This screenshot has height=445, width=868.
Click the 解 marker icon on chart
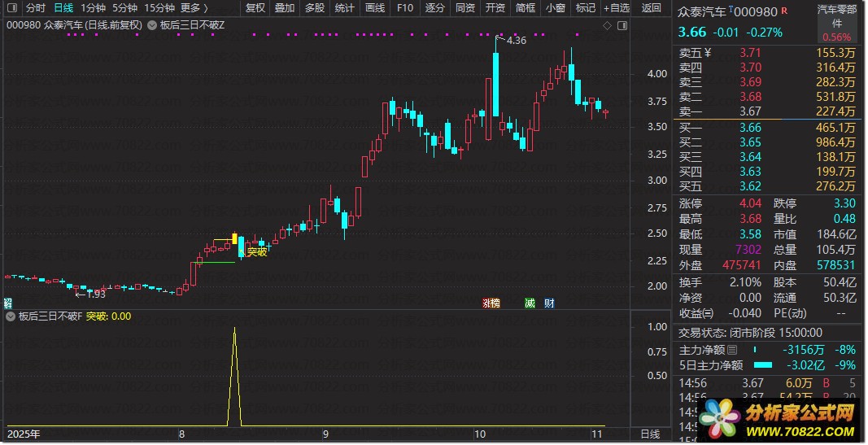point(8,303)
